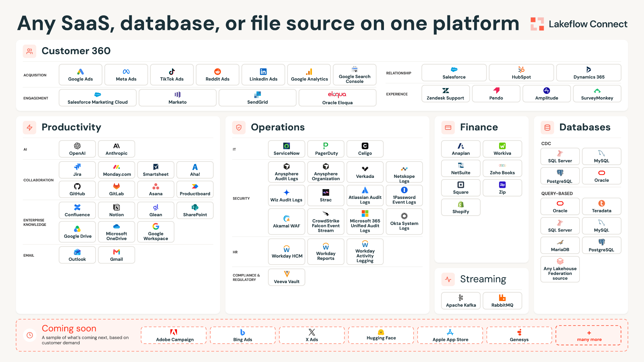Click the 'Finance' section heading
Image resolution: width=644 pixels, height=362 pixels.
click(x=479, y=127)
